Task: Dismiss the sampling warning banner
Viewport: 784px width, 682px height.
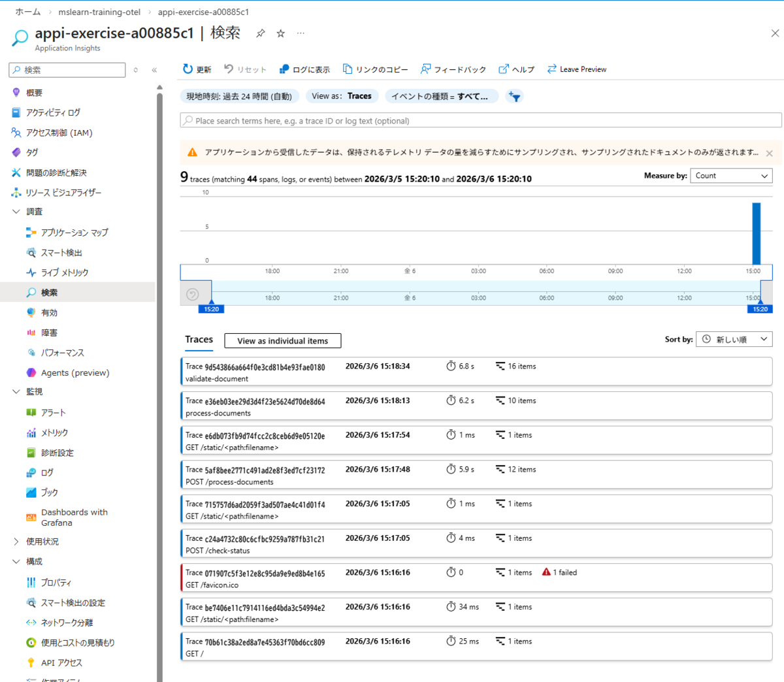Action: pyautogui.click(x=769, y=153)
